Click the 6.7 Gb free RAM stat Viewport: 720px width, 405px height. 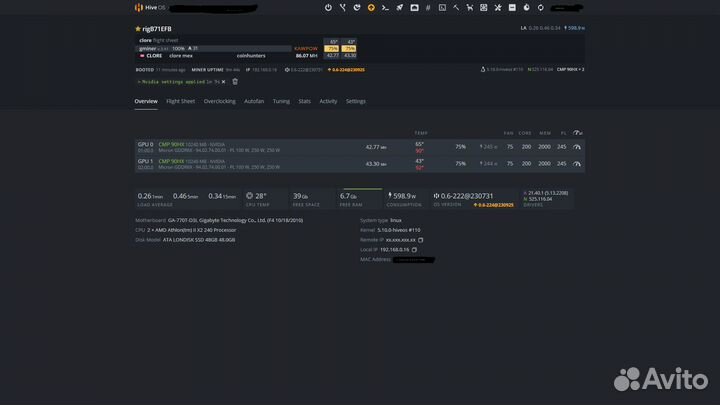click(x=351, y=198)
